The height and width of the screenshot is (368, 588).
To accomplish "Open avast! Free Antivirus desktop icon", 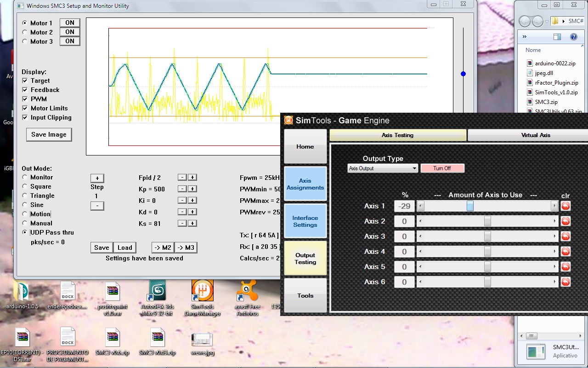I will click(248, 299).
